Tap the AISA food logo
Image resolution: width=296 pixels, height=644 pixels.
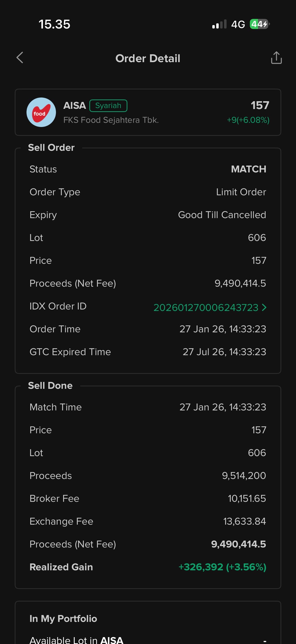(41, 112)
